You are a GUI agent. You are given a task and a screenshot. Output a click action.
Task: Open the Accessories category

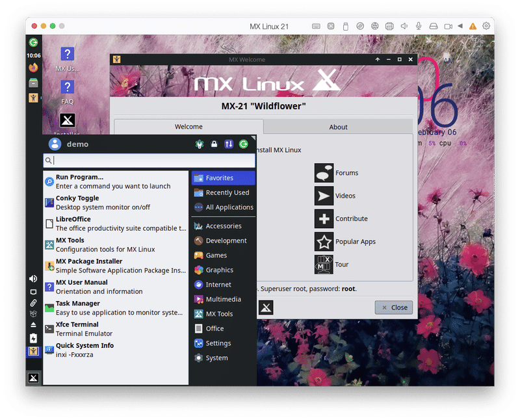tap(223, 226)
